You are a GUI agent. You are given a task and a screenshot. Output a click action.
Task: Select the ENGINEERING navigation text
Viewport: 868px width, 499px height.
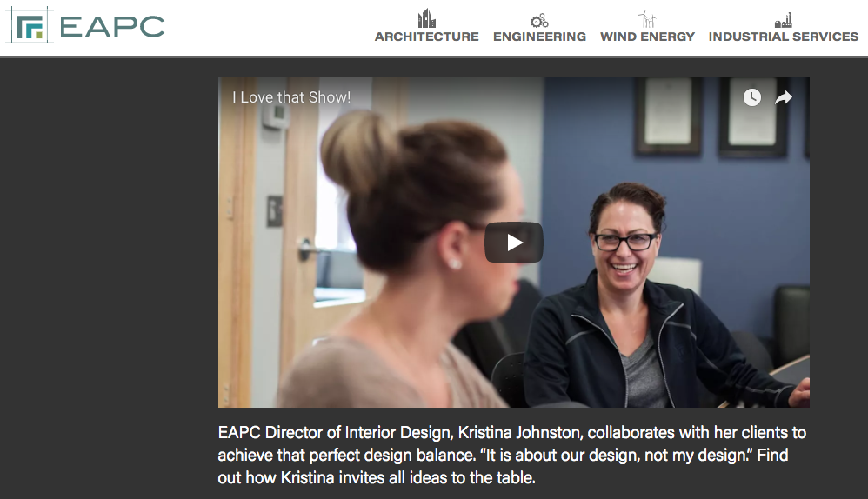pyautogui.click(x=540, y=37)
